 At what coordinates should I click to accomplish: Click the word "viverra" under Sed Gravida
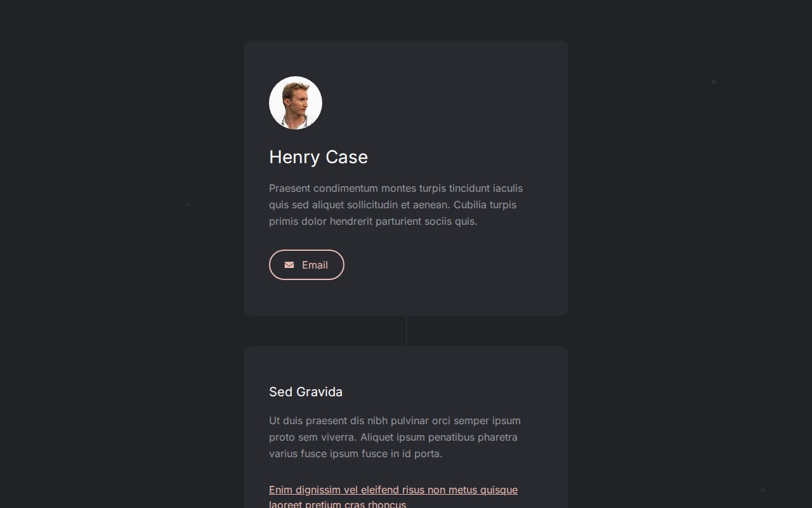(337, 437)
